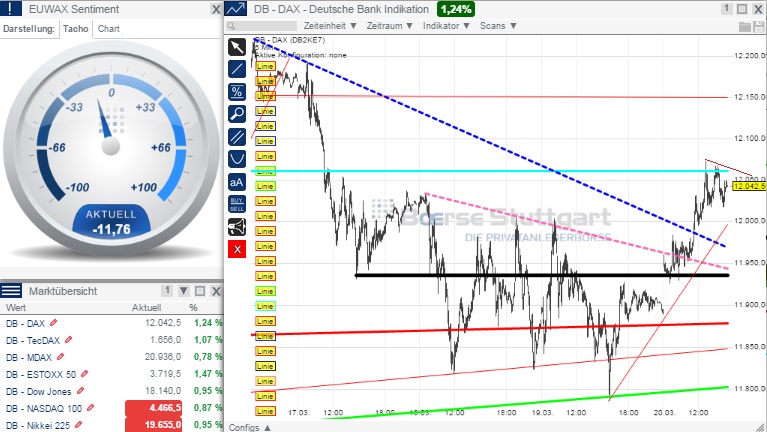This screenshot has height=432, width=767.
Task: Select the aA text annotation tool
Action: (x=237, y=182)
